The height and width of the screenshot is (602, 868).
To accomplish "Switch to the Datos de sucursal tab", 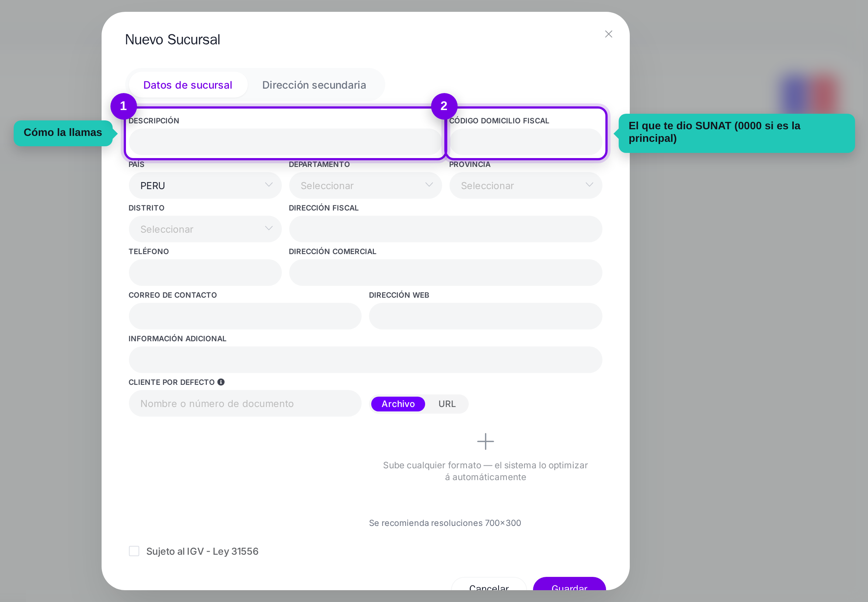I will point(188,85).
